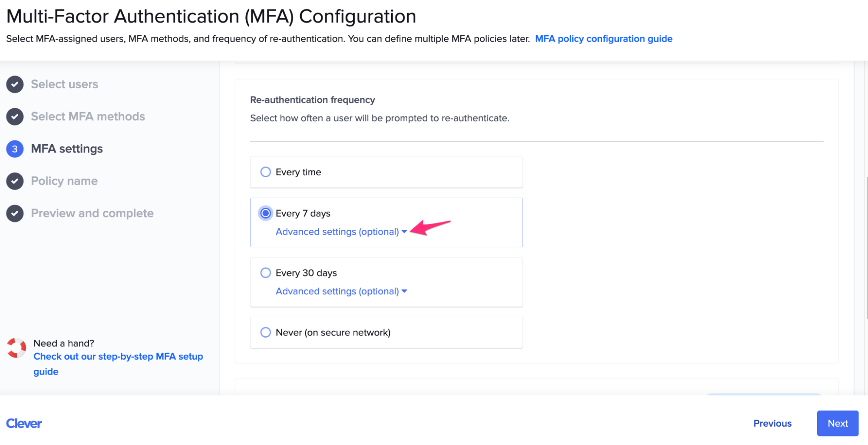Click the lifebuoy help icon
Viewport: 868px width, 445px height.
coord(16,348)
